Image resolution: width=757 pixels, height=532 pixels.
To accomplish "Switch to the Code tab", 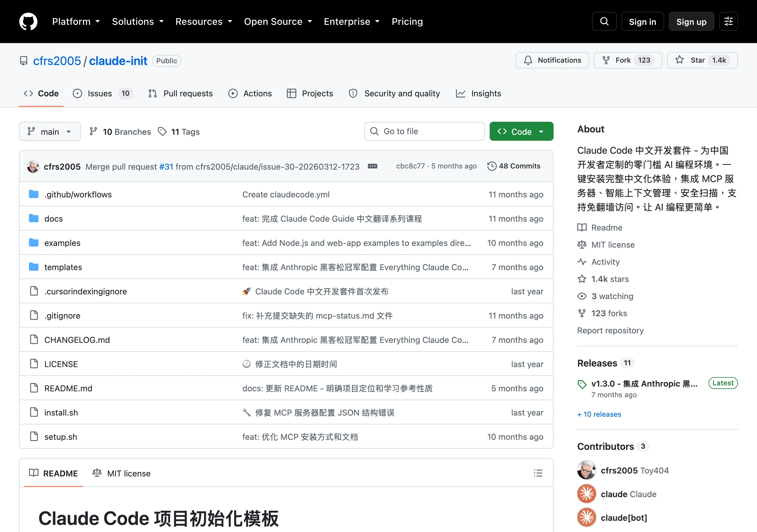I will (41, 94).
